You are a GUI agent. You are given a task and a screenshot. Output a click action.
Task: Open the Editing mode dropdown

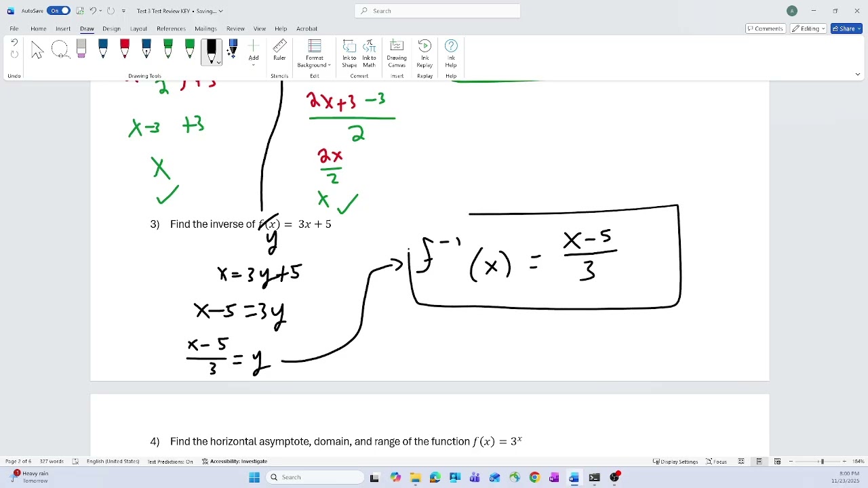click(x=808, y=28)
